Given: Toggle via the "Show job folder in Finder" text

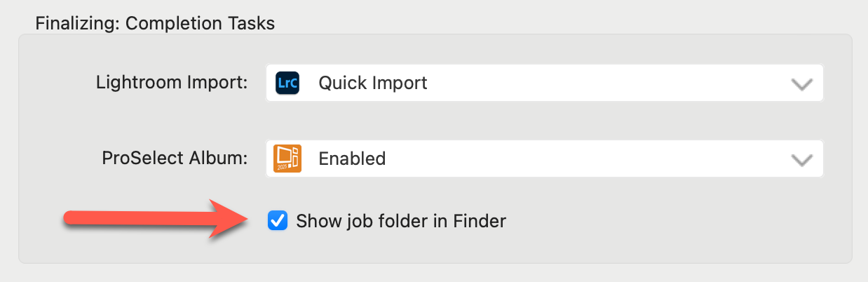Looking at the screenshot, I should [400, 222].
